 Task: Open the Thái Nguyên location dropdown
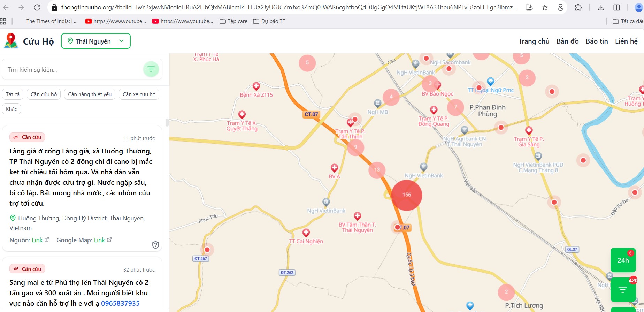coord(96,41)
